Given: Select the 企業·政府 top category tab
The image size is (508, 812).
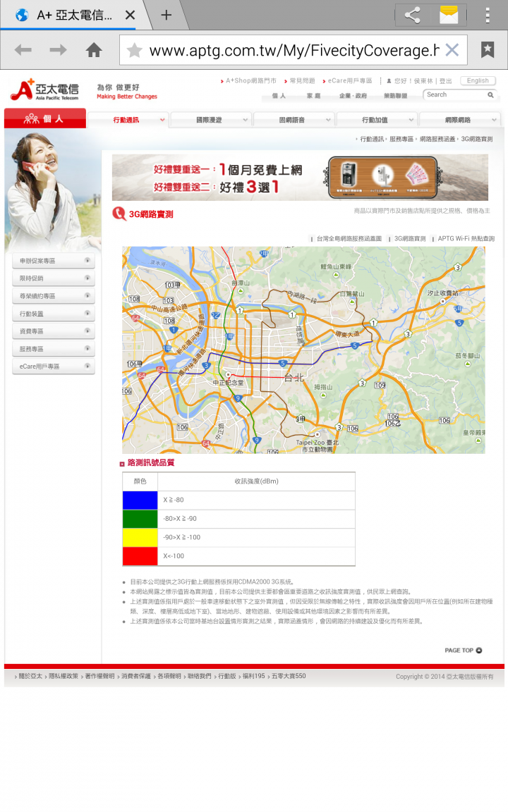Looking at the screenshot, I should (353, 96).
